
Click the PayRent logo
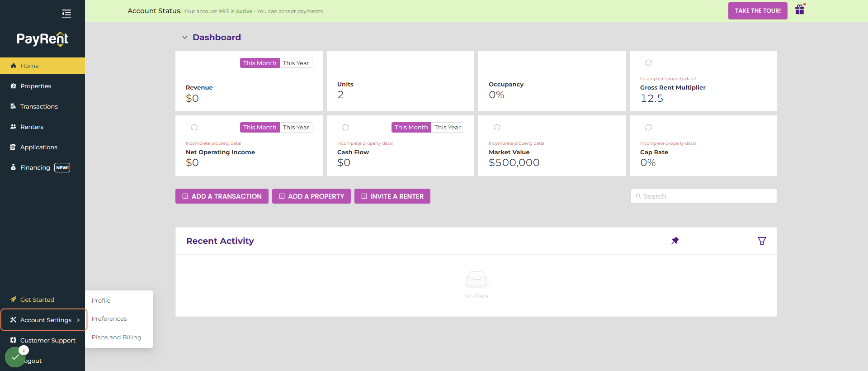42,39
